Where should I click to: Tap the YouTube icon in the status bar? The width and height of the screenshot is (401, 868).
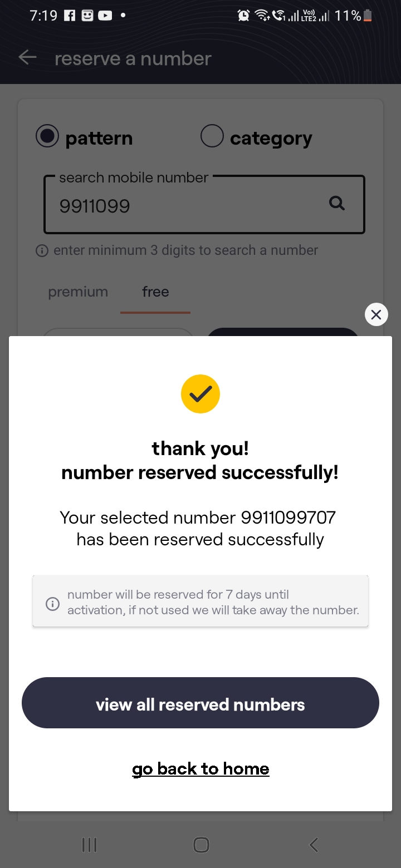(x=105, y=15)
